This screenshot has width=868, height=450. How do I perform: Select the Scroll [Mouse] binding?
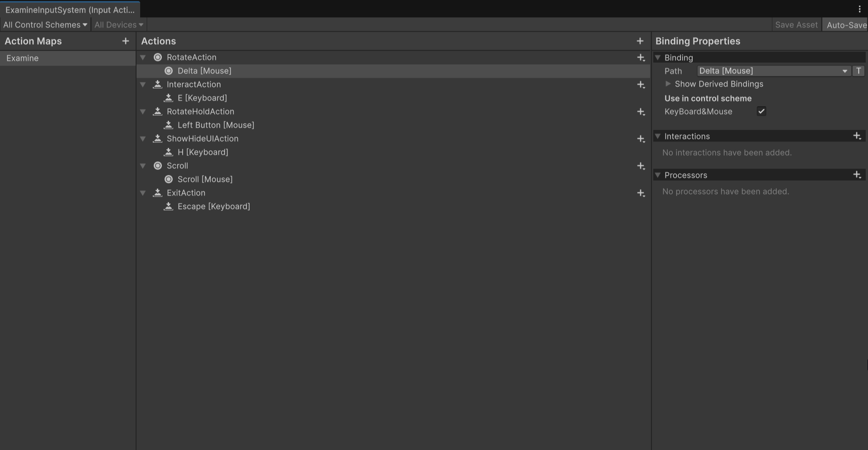[205, 179]
